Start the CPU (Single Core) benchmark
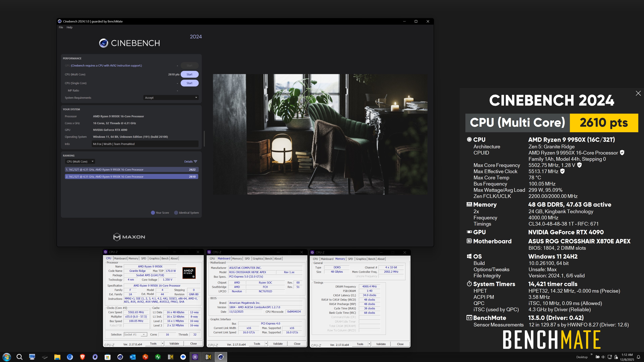 (x=189, y=83)
